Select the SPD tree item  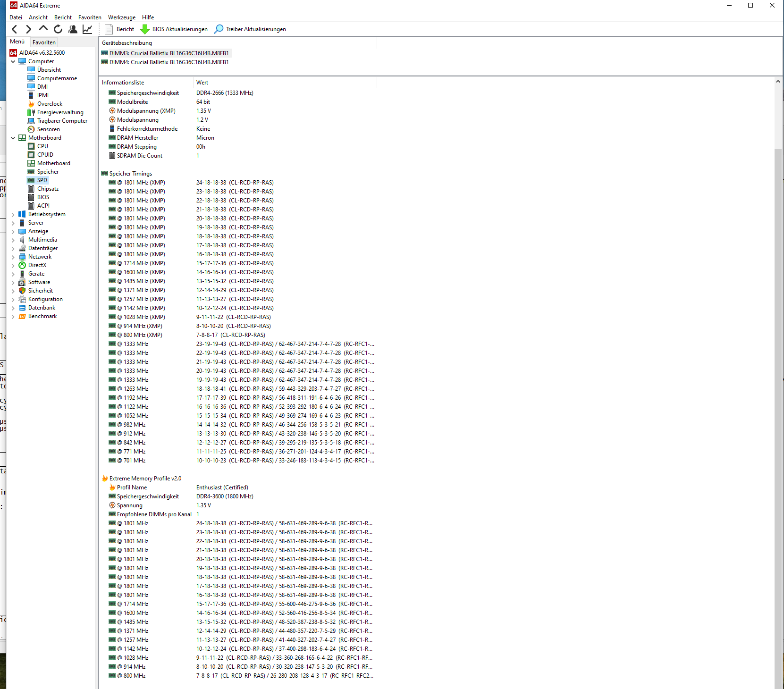42,180
